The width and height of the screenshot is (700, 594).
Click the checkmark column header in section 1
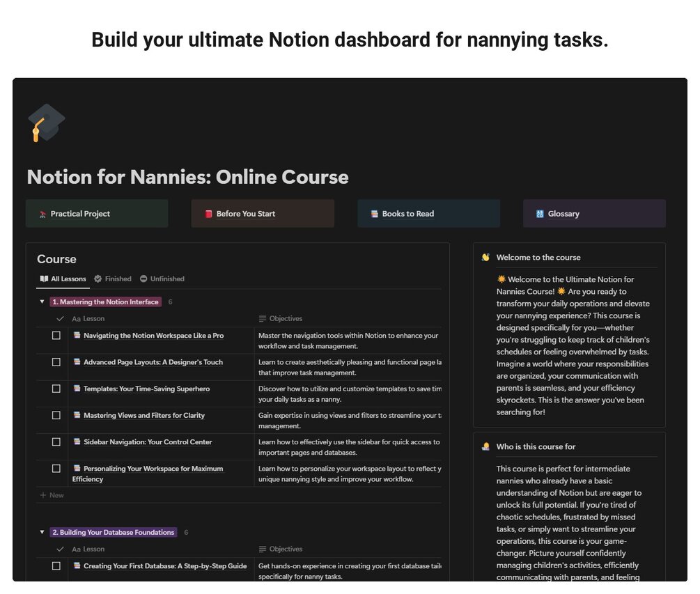click(x=60, y=319)
